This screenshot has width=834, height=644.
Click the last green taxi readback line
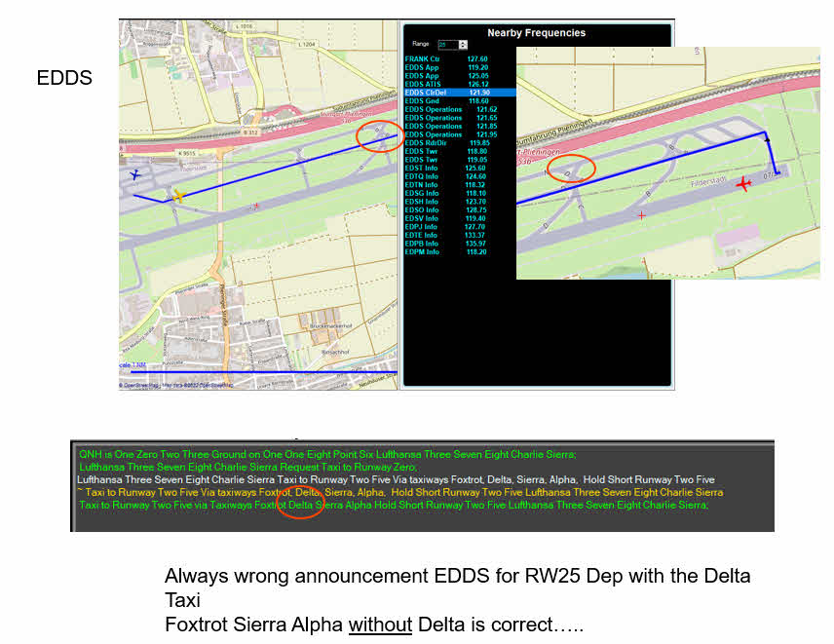point(394,506)
